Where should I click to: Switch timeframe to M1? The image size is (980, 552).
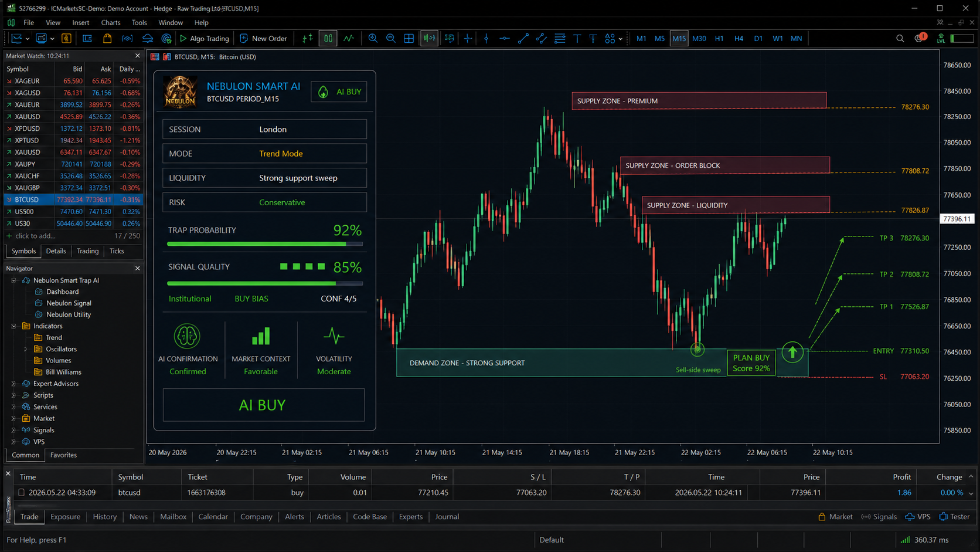click(x=641, y=39)
